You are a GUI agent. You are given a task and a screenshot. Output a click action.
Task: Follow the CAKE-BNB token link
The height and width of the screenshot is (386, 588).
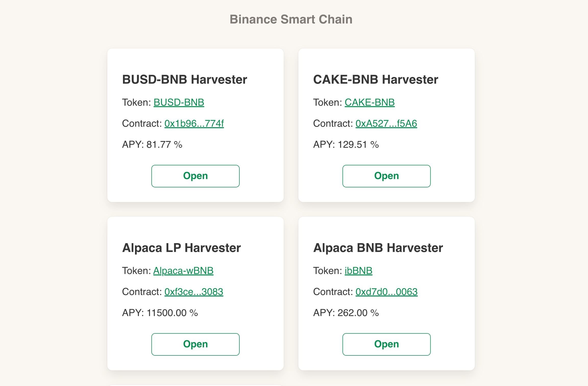(x=369, y=102)
